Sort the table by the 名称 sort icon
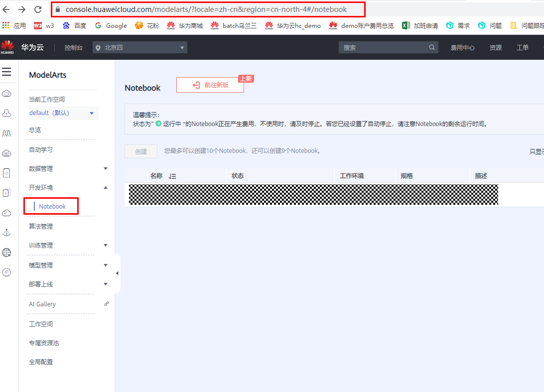544x392 pixels. coord(172,176)
